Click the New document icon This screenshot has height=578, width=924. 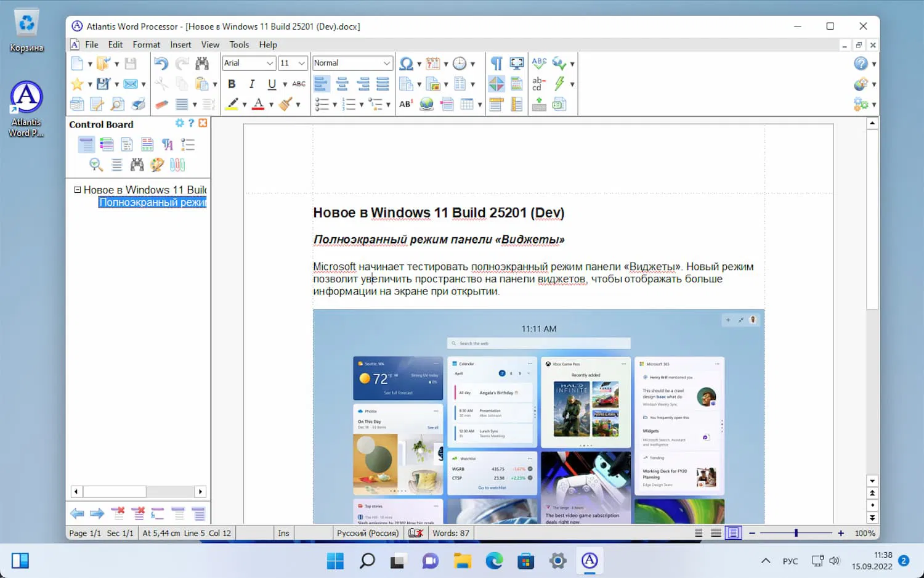click(x=77, y=63)
